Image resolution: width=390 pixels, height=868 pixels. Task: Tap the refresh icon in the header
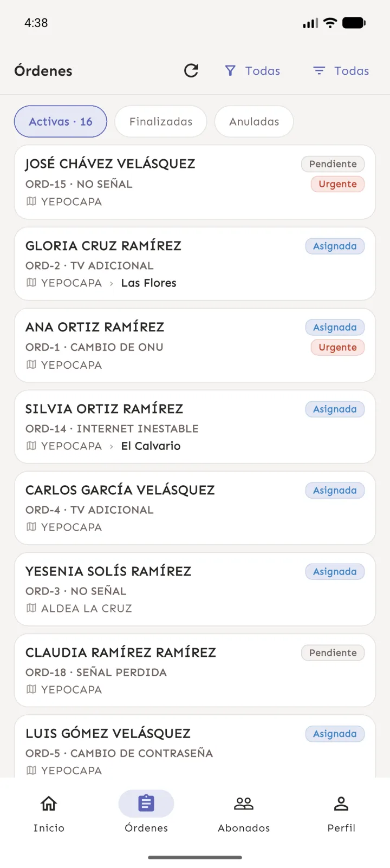[191, 70]
